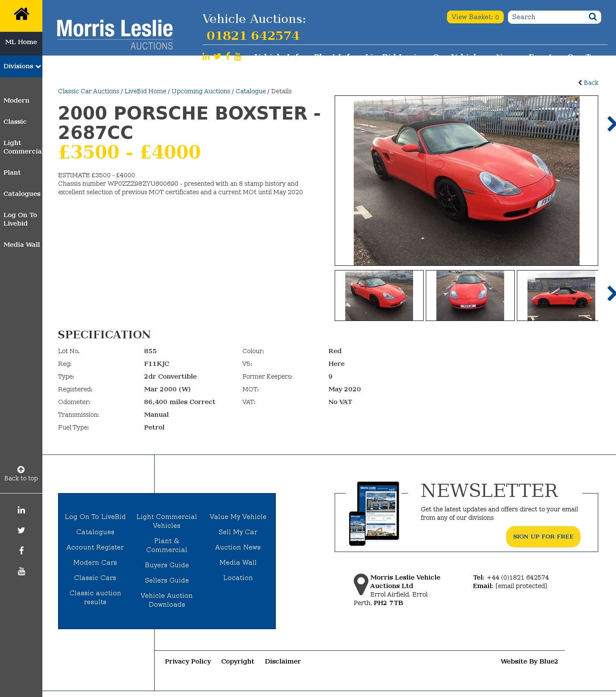Click the newsletter devices image

pyautogui.click(x=374, y=513)
